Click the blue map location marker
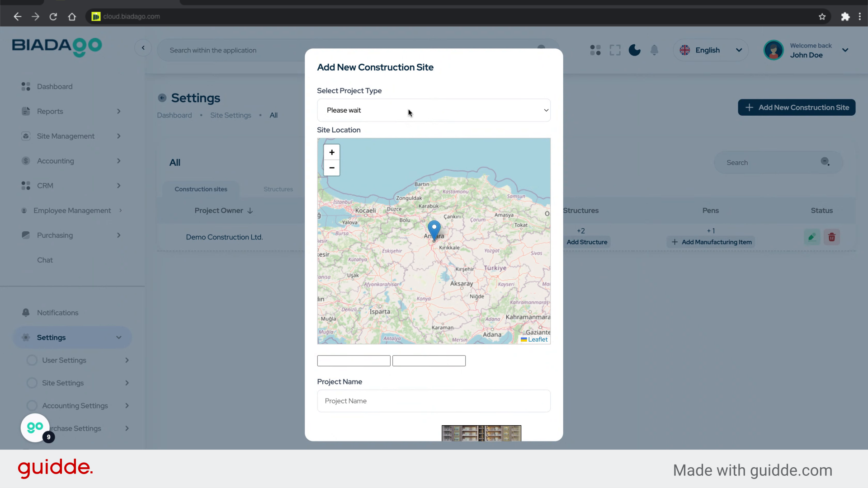The image size is (868, 488). pyautogui.click(x=434, y=230)
